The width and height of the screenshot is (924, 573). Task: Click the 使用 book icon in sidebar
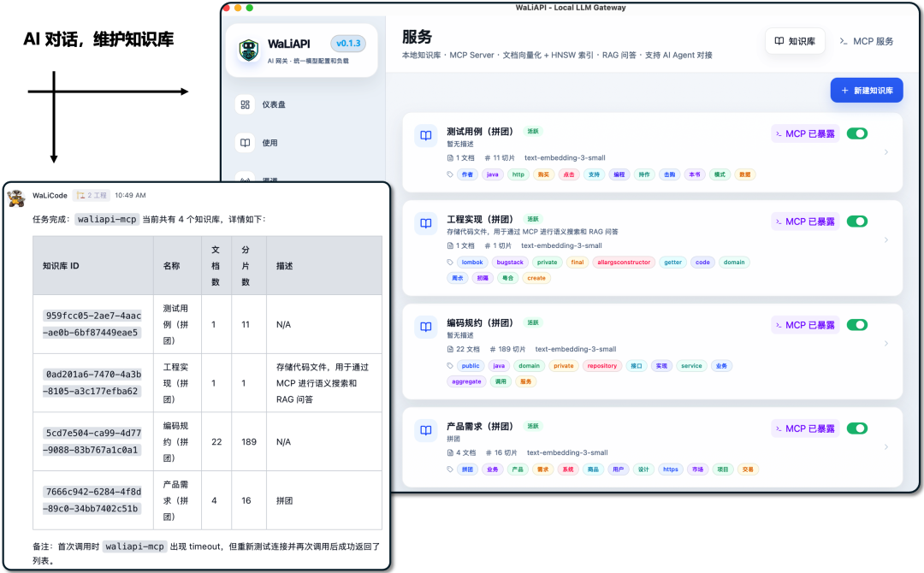pos(246,143)
